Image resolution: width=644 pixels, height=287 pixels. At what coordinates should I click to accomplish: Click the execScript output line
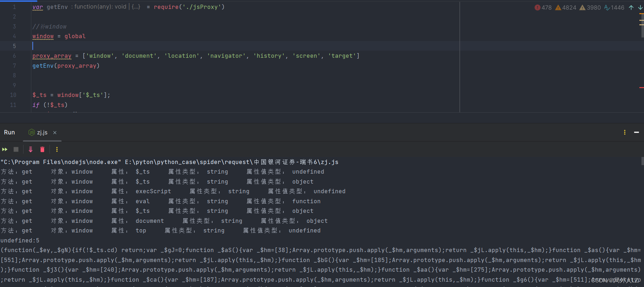173,191
